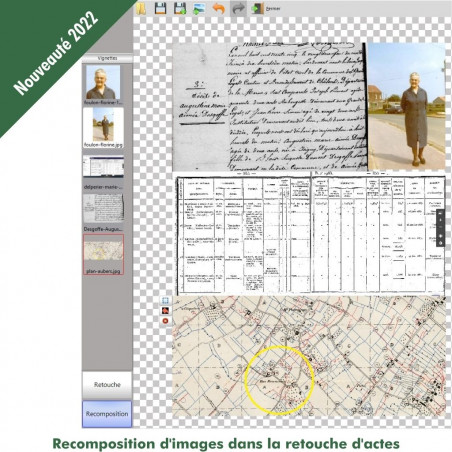Select the delperier-marie table thumbnail
The width and height of the screenshot is (452, 452).
pyautogui.click(x=103, y=172)
